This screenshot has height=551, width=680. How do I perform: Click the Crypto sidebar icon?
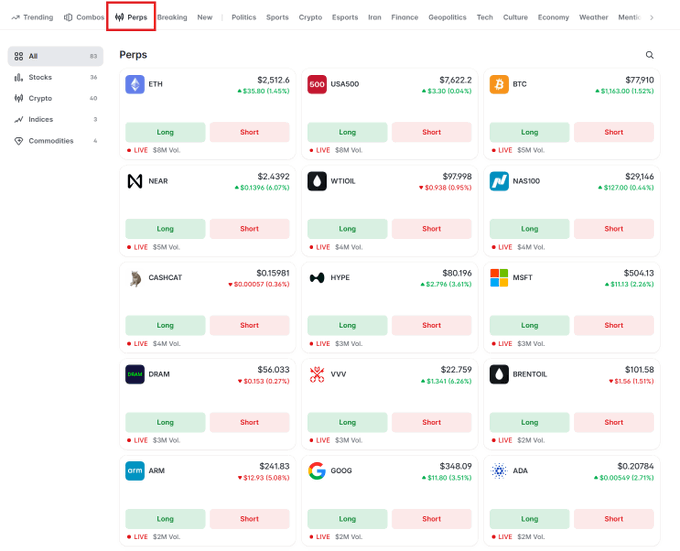pos(19,98)
